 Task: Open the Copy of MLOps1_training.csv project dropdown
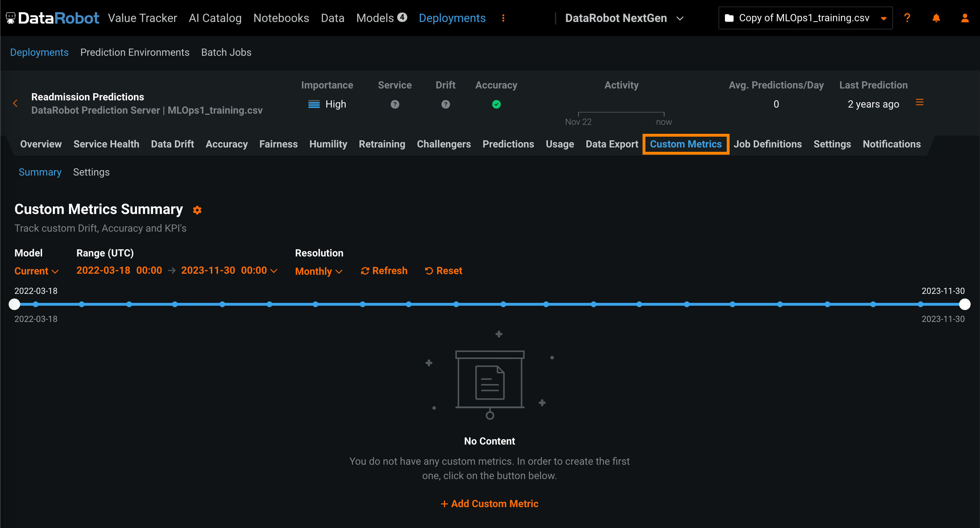coord(805,18)
